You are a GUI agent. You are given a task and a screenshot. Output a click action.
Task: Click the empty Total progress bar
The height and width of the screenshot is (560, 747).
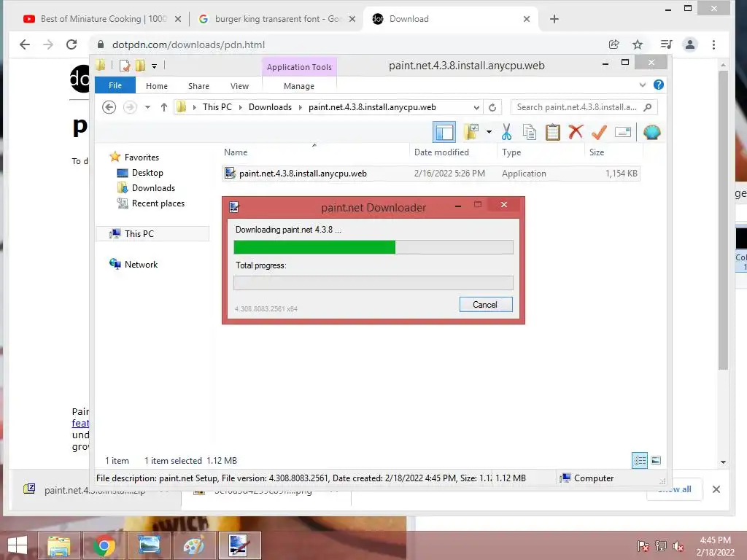[373, 283]
